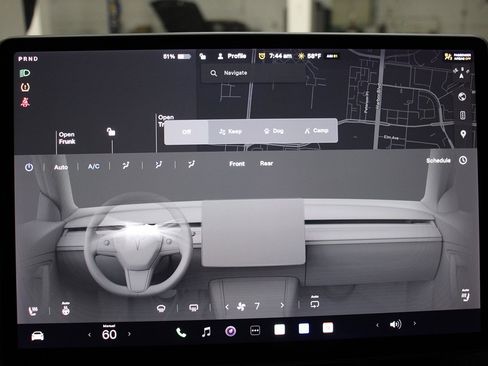Screen dimensions: 488x366
Task: Select Off climate keep mode
Action: coord(186,132)
